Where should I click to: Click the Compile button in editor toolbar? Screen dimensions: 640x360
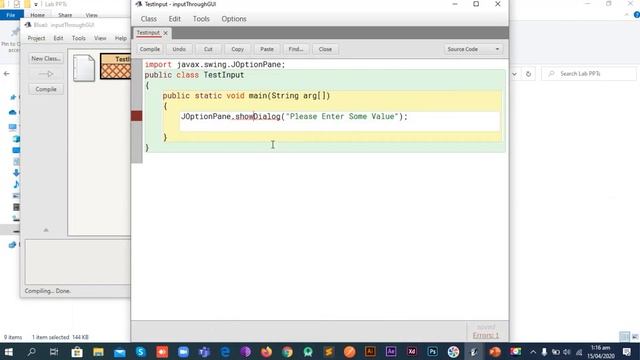point(150,49)
